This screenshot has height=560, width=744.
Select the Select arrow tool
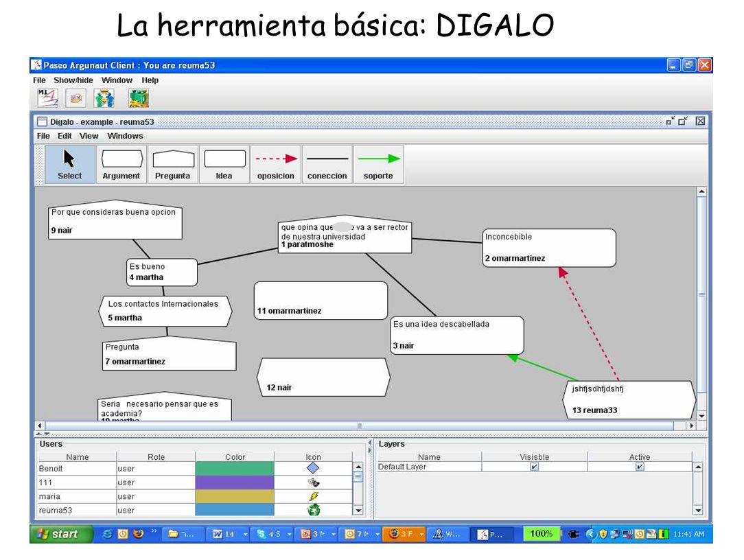(70, 164)
